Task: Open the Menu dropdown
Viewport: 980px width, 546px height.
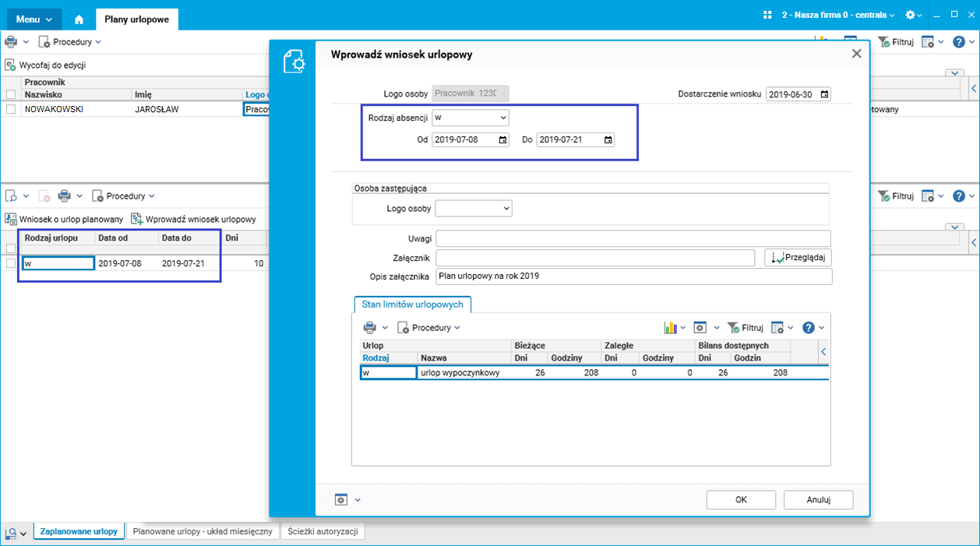Action: pos(34,19)
